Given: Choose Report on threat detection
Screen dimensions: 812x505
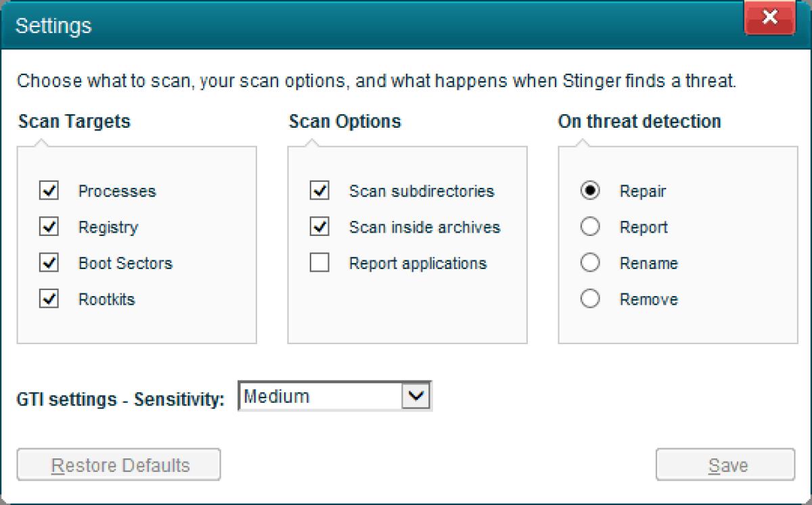Looking at the screenshot, I should [x=590, y=227].
